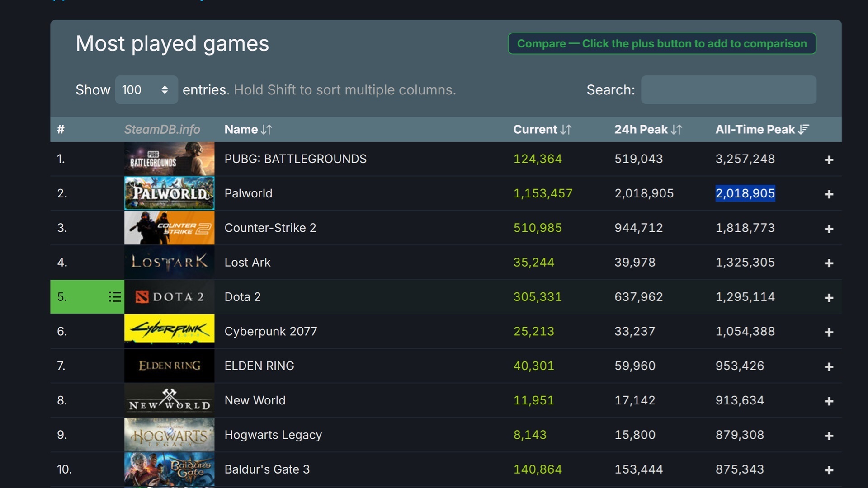Add Hogwarts Legacy to comparison with plus icon
The image size is (868, 488).
point(830,435)
